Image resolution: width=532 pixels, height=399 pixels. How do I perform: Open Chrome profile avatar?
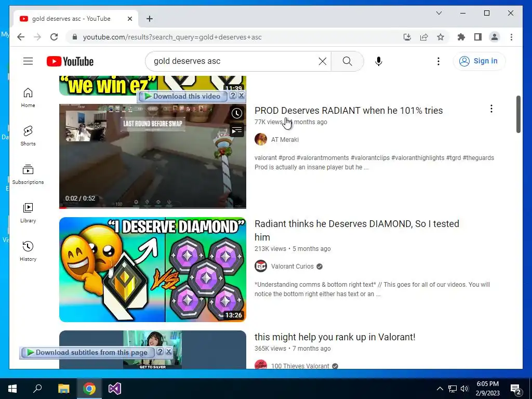point(495,37)
